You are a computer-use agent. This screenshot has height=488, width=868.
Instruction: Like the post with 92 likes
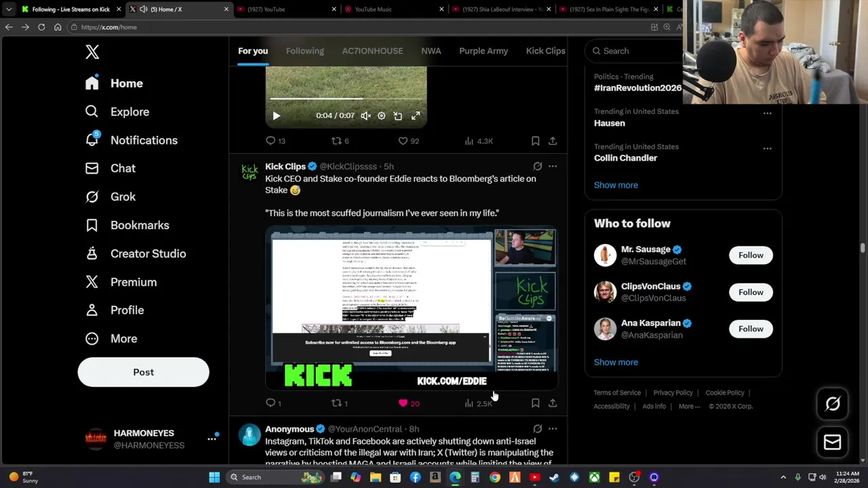(408, 141)
